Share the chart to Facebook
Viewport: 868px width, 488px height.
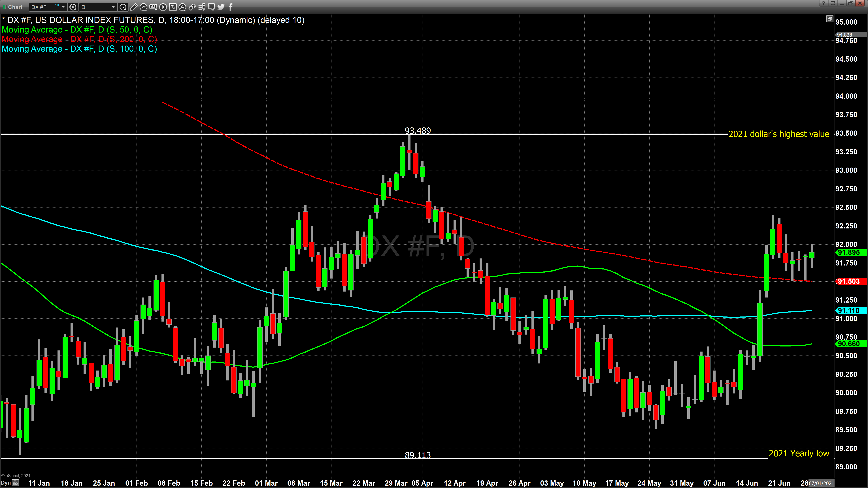(231, 7)
